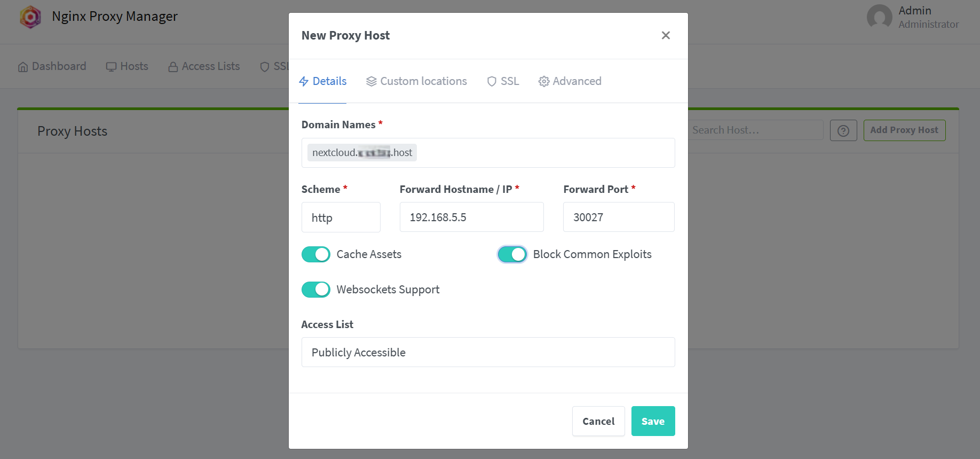
Task: Select the Dashboard house icon
Action: coord(22,66)
